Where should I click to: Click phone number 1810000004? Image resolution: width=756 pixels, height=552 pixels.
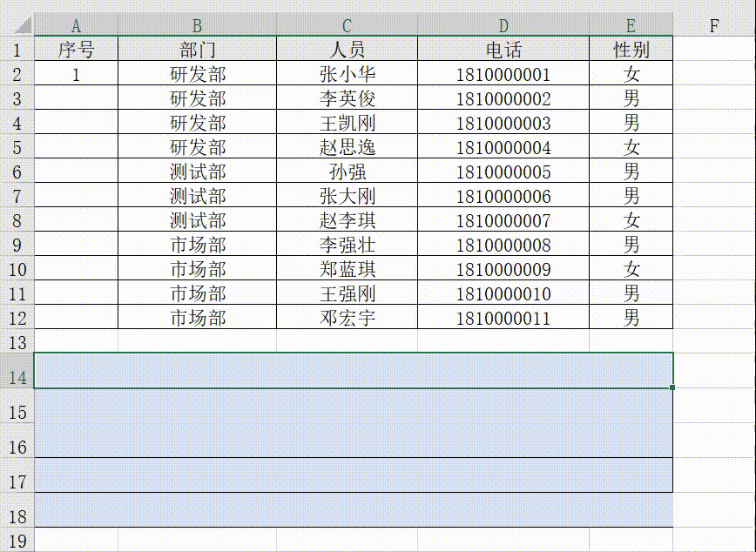[503, 146]
